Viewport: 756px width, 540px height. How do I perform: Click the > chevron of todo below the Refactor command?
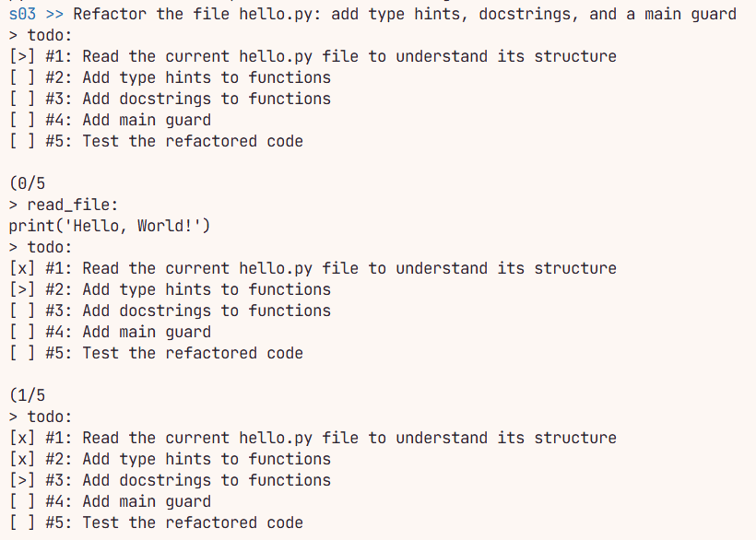(x=14, y=35)
